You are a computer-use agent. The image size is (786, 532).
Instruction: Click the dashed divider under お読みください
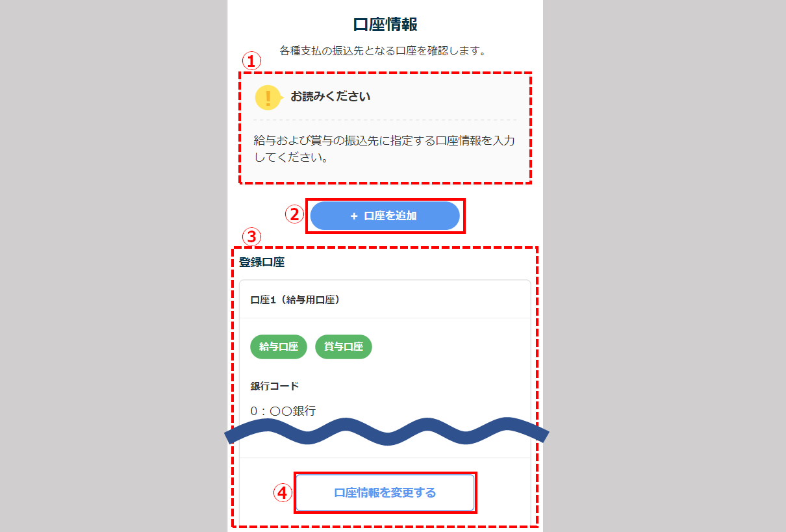(385, 120)
